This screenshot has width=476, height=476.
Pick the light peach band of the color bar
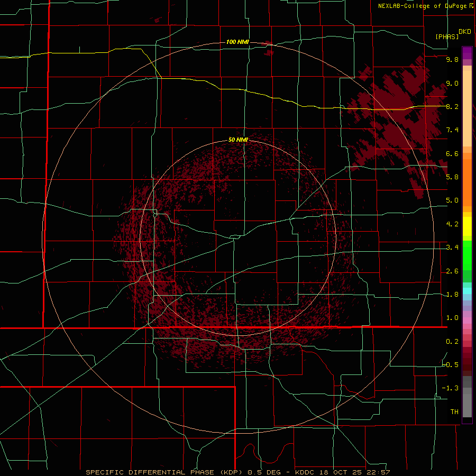pos(467,108)
